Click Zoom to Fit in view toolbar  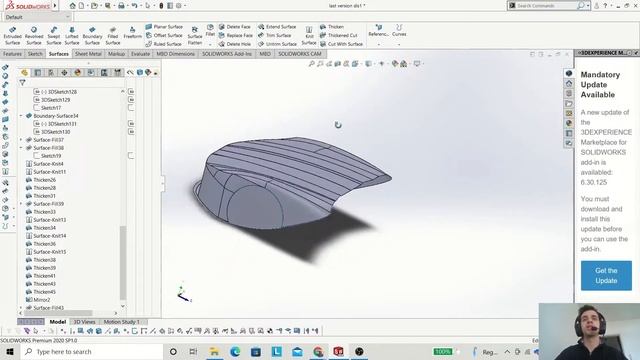pyautogui.click(x=311, y=64)
